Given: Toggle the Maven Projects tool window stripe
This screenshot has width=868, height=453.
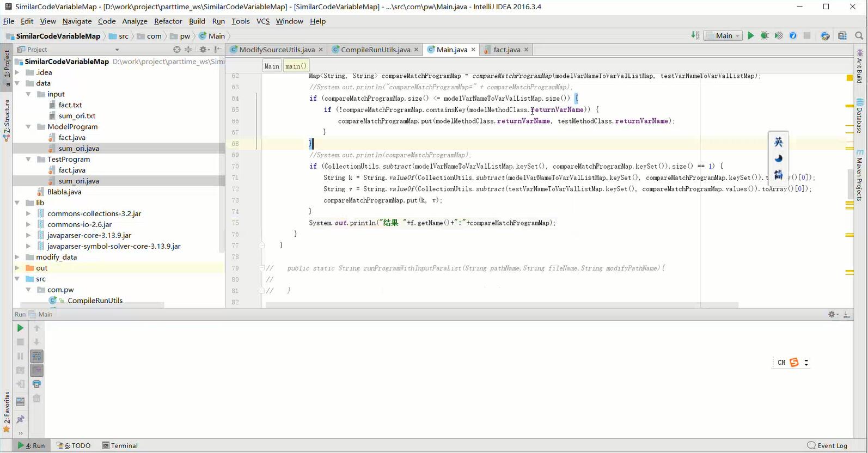Looking at the screenshot, I should click(x=860, y=175).
